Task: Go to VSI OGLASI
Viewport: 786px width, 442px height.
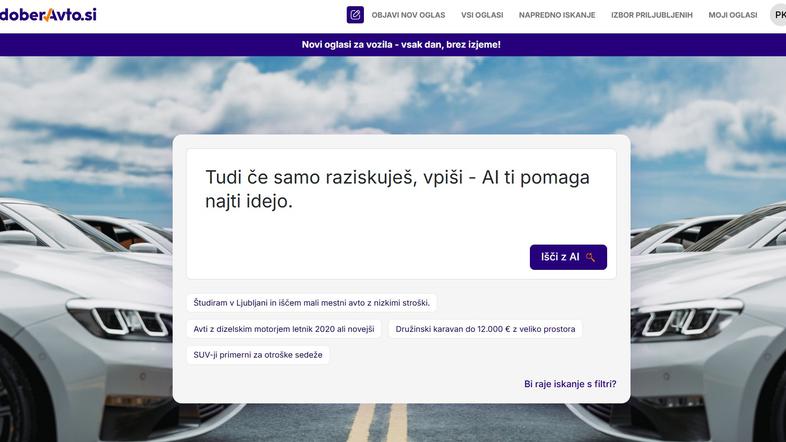Action: [482, 15]
